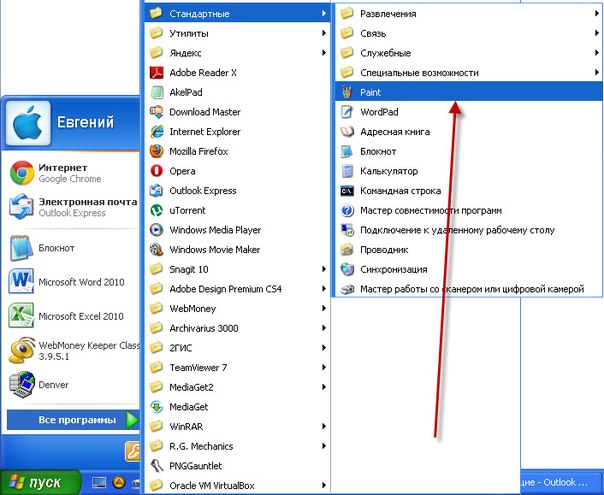
Task: Open WebMoney Keeper Classic
Action: [71, 350]
